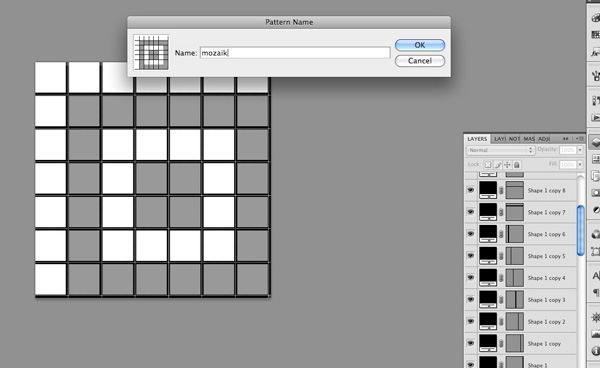
Task: Click the Layers panel scrollbar thumb
Action: (580, 230)
